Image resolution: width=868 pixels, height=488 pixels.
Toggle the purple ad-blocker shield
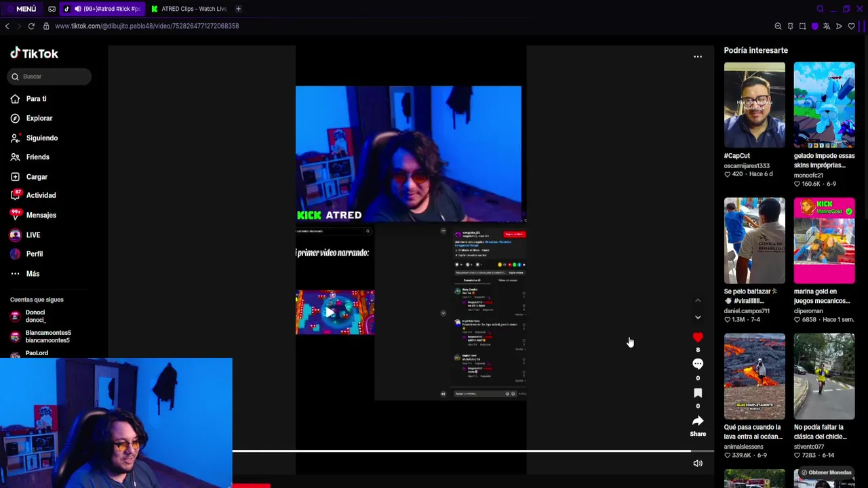(x=814, y=26)
